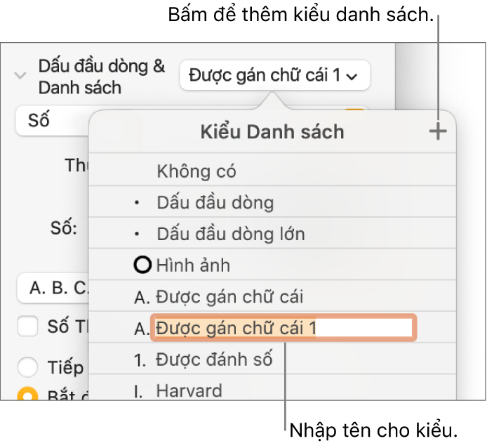The image size is (487, 448).
Task: Select the "Tiếp" radio button
Action: [28, 367]
